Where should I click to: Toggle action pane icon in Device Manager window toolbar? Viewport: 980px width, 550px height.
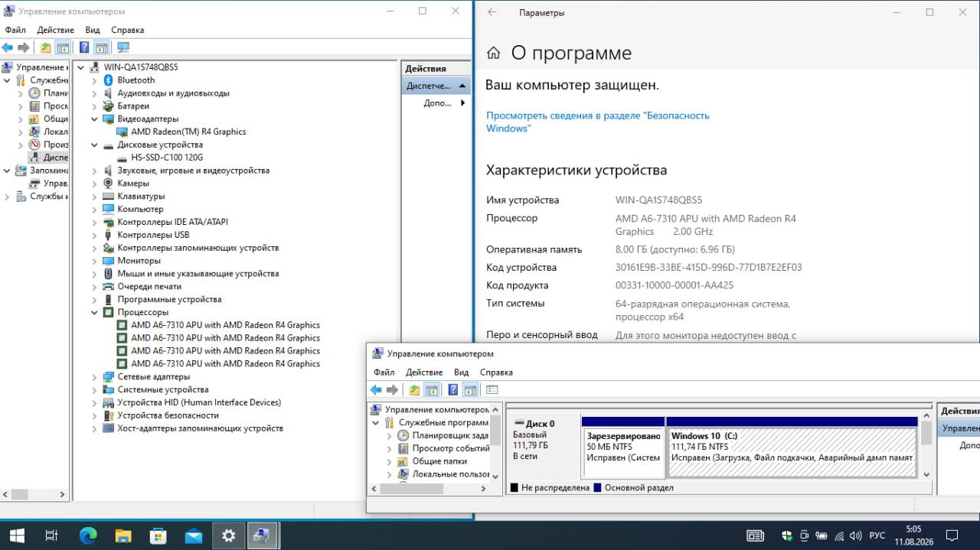101,47
